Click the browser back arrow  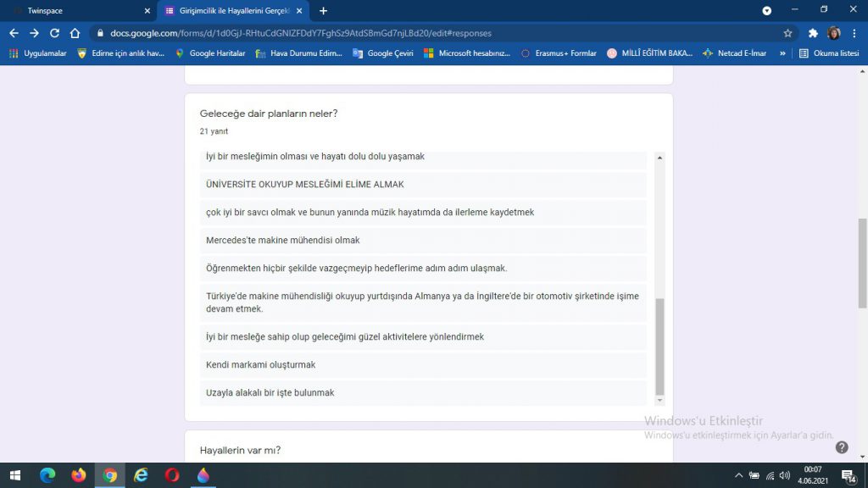point(13,34)
